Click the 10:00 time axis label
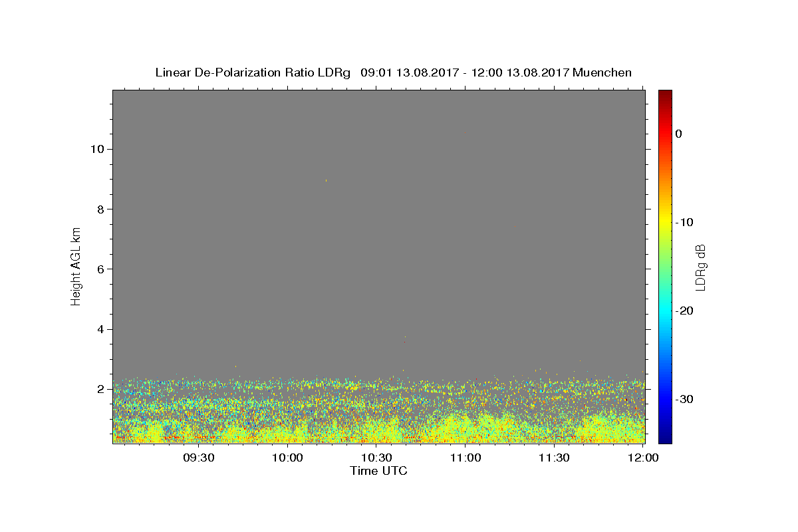This screenshot has height=532, width=798. 288,458
